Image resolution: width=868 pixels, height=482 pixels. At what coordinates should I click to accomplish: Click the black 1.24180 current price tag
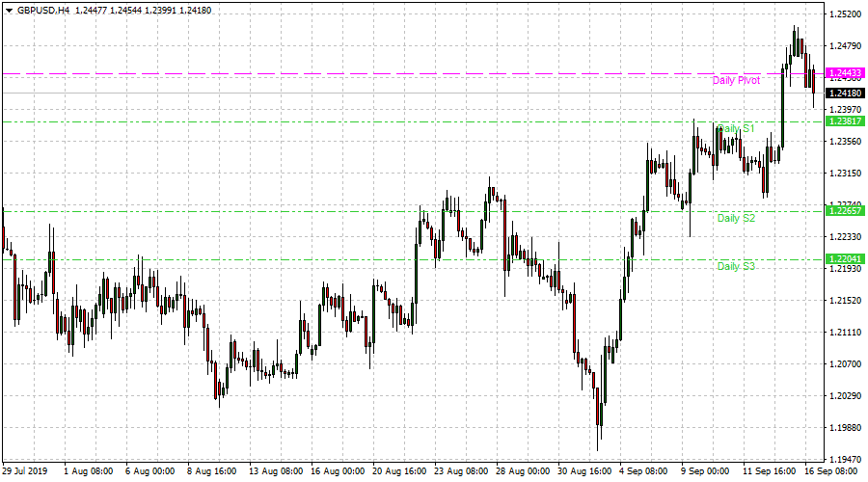pyautogui.click(x=845, y=93)
